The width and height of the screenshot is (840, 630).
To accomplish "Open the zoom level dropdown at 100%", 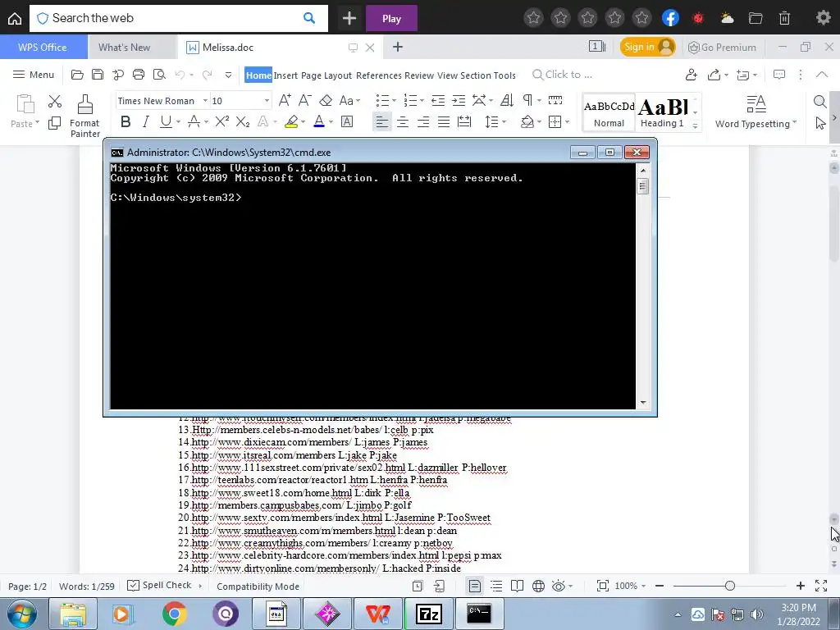I will coord(643,586).
